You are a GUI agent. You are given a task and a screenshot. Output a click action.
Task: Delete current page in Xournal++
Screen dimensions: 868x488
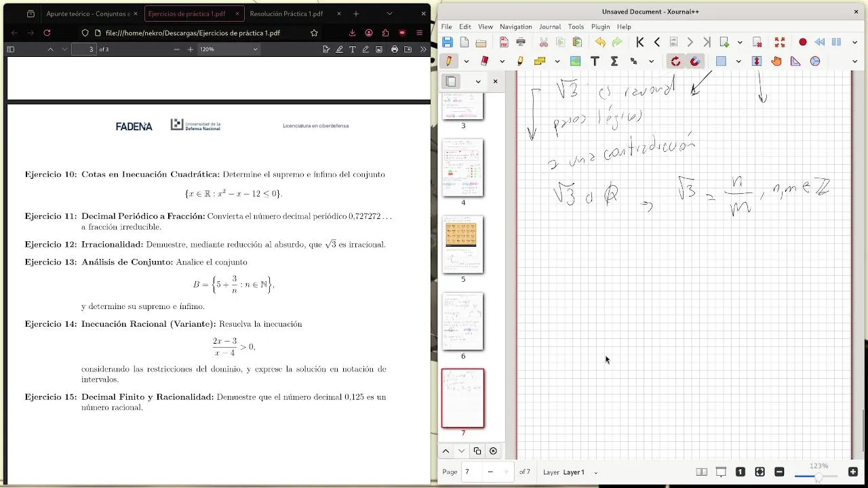pyautogui.click(x=757, y=42)
